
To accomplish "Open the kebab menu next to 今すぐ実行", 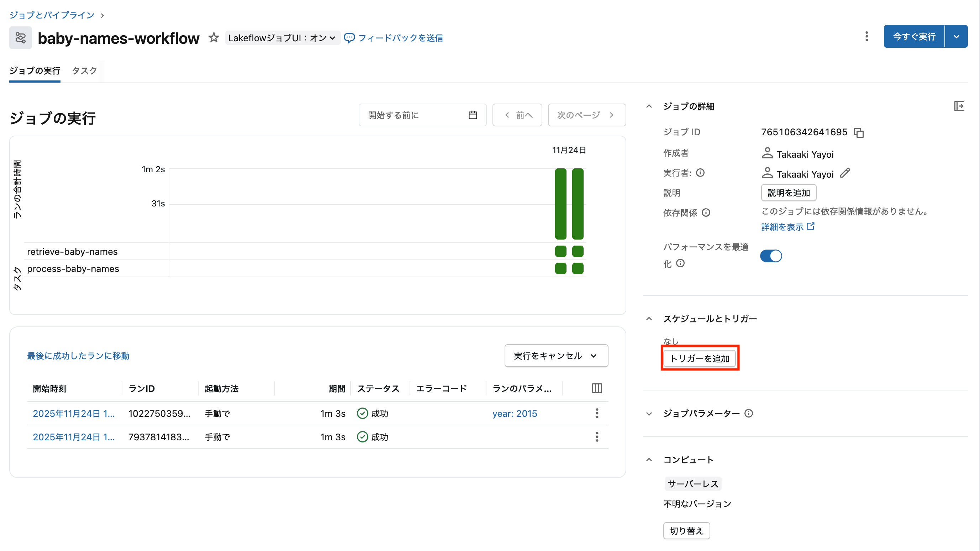I will click(x=866, y=36).
